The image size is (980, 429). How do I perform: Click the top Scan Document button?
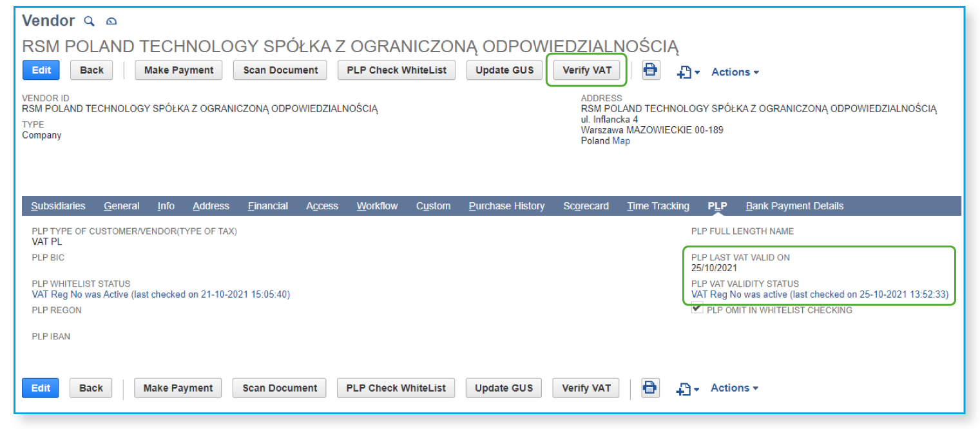click(280, 70)
